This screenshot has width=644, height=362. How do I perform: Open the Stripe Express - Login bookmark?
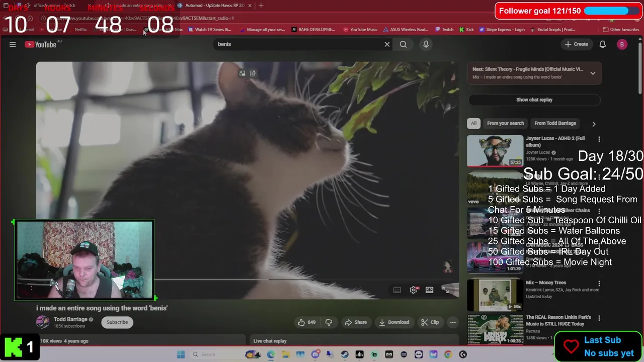(502, 30)
